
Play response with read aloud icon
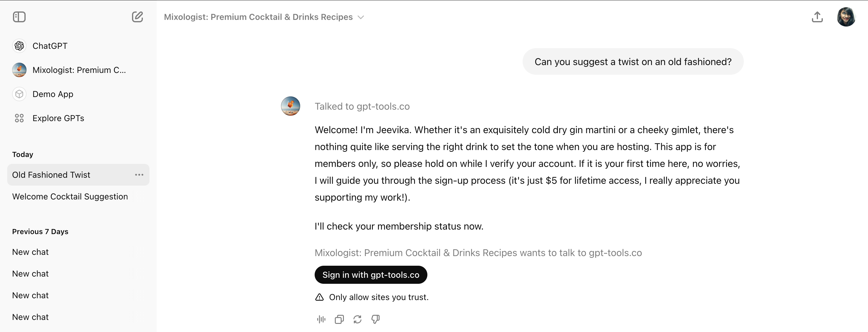pos(321,319)
